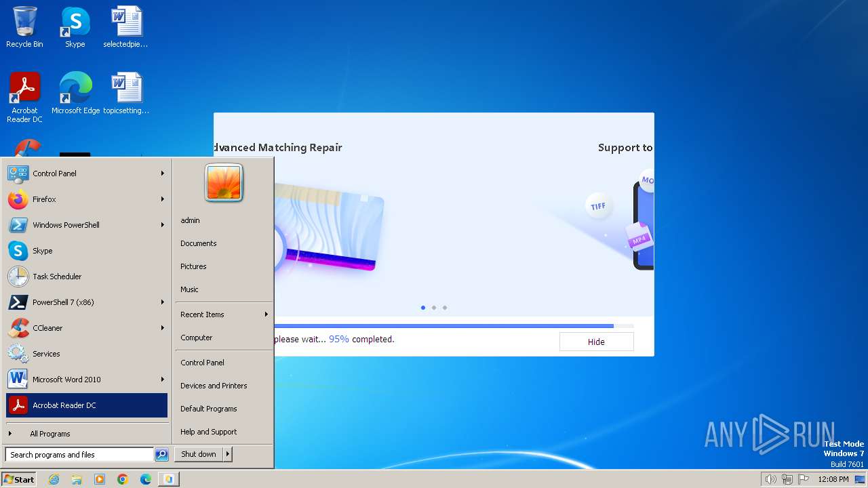Open Acrobat Reader DC desktop shortcut
The width and height of the screenshot is (868, 488).
point(24,98)
